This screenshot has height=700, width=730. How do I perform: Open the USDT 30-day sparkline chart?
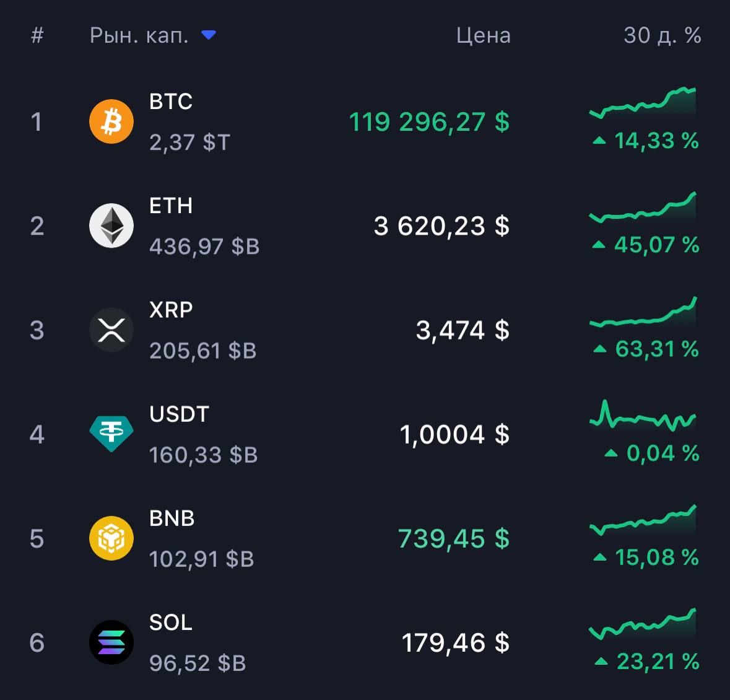pyautogui.click(x=643, y=416)
